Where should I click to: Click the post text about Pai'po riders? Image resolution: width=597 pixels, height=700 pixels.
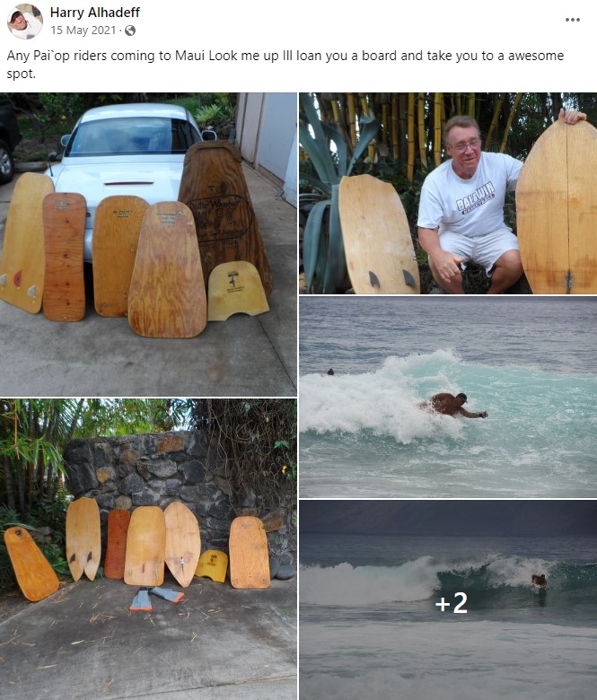285,65
